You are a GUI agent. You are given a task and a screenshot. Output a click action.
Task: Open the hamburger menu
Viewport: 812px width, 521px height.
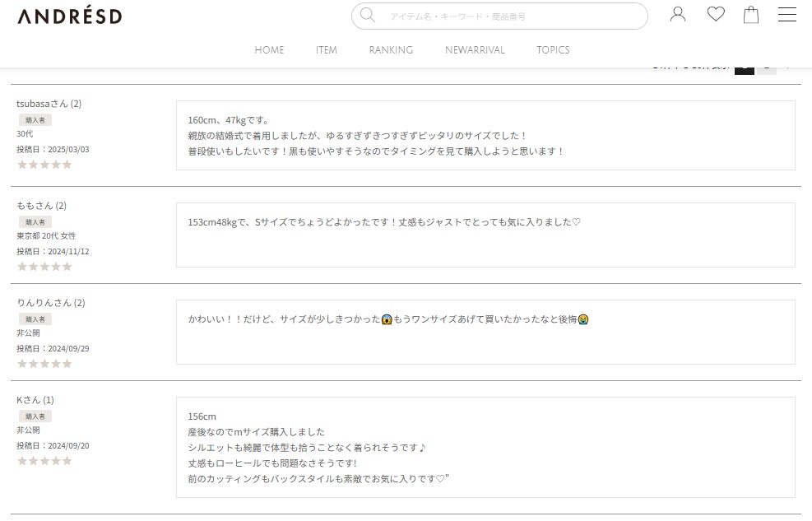[x=787, y=15]
